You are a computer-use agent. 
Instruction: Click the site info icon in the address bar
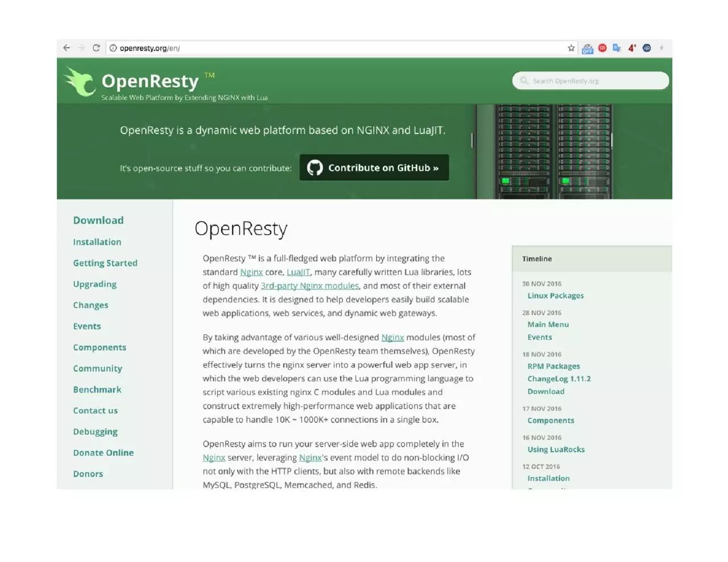(x=113, y=48)
